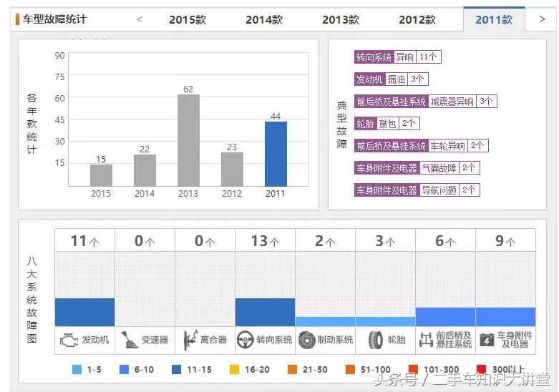Image resolution: width=559 pixels, height=392 pixels.
Task: Click the 13个 count above 转向系统
Action: [x=266, y=241]
